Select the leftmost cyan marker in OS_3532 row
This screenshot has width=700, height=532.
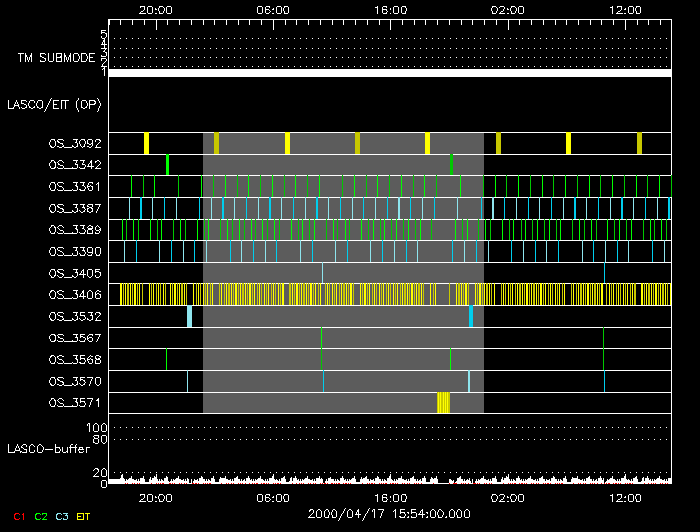[189, 316]
